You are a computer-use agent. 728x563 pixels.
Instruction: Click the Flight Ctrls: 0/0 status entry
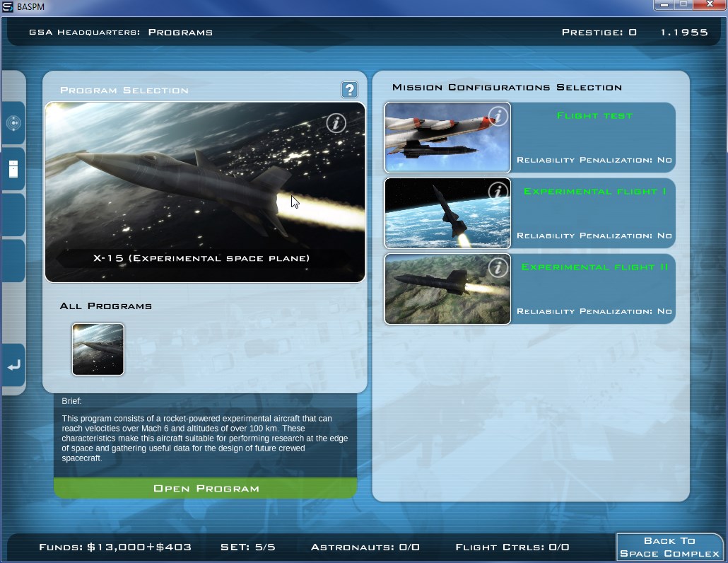pos(512,547)
